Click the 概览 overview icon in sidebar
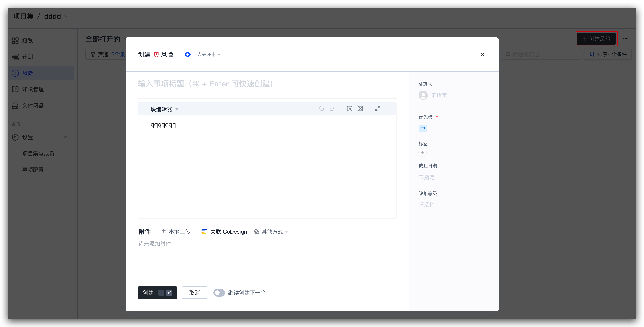The image size is (644, 327). 15,41
